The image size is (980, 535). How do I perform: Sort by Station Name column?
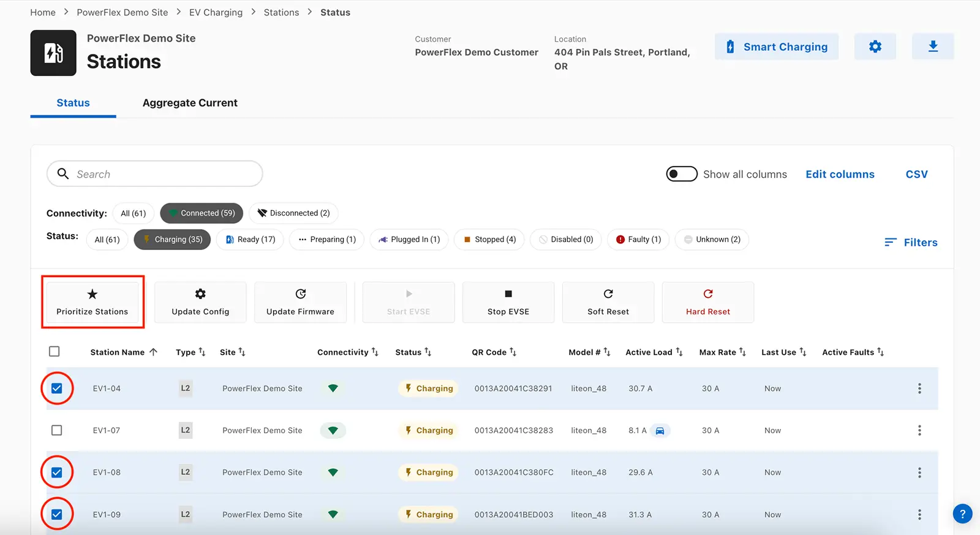coord(124,352)
